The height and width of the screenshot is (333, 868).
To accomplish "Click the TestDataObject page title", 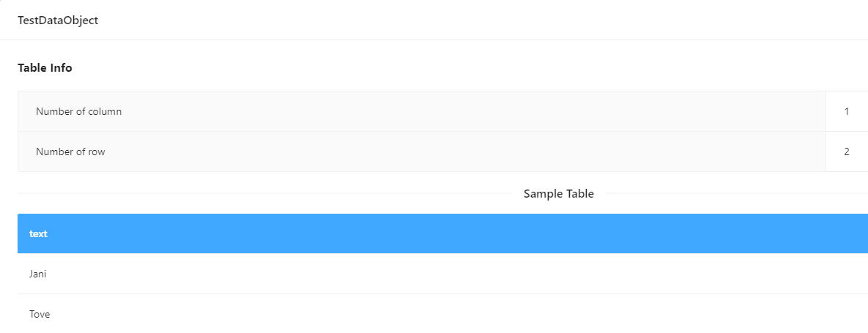I will tap(58, 20).
